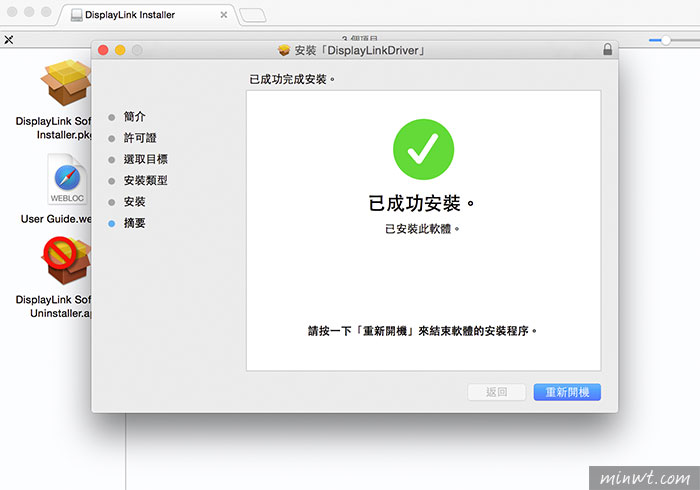
Task: Click the green success checkmark icon
Action: coord(423,149)
